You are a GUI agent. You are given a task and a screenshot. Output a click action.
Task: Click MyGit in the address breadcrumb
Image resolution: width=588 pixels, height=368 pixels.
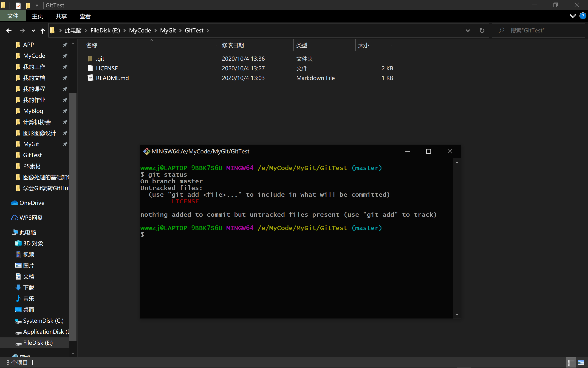(x=168, y=30)
